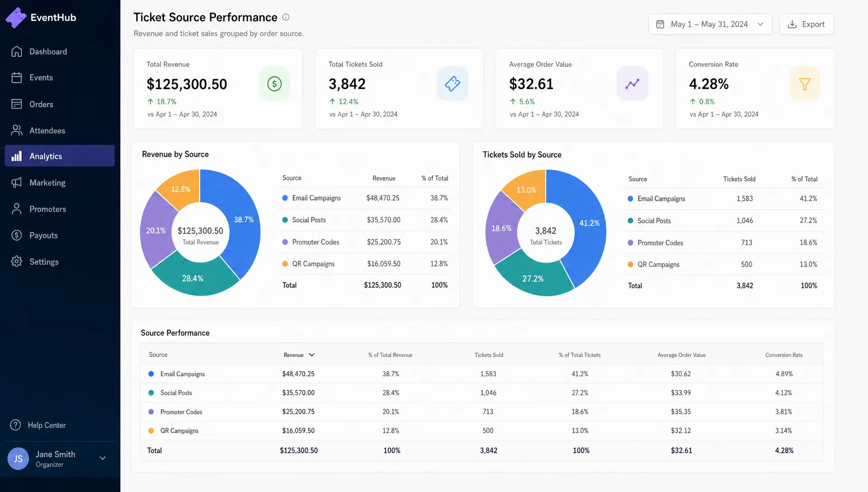Viewport: 868px width, 492px height.
Task: Click the Promoters person icon
Action: coord(17,209)
